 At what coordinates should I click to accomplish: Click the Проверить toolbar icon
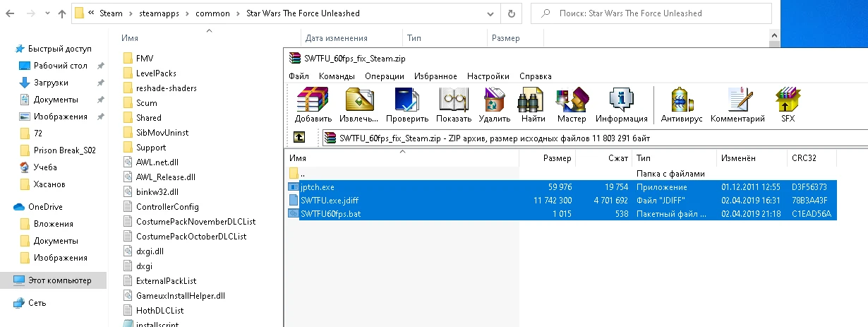coord(407,106)
